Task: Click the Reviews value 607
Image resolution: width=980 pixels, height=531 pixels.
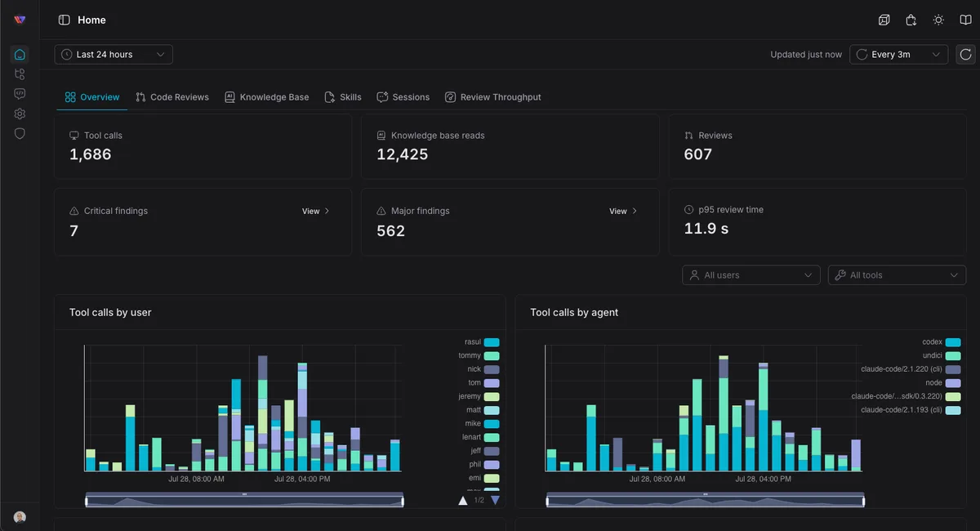Action: pos(698,154)
